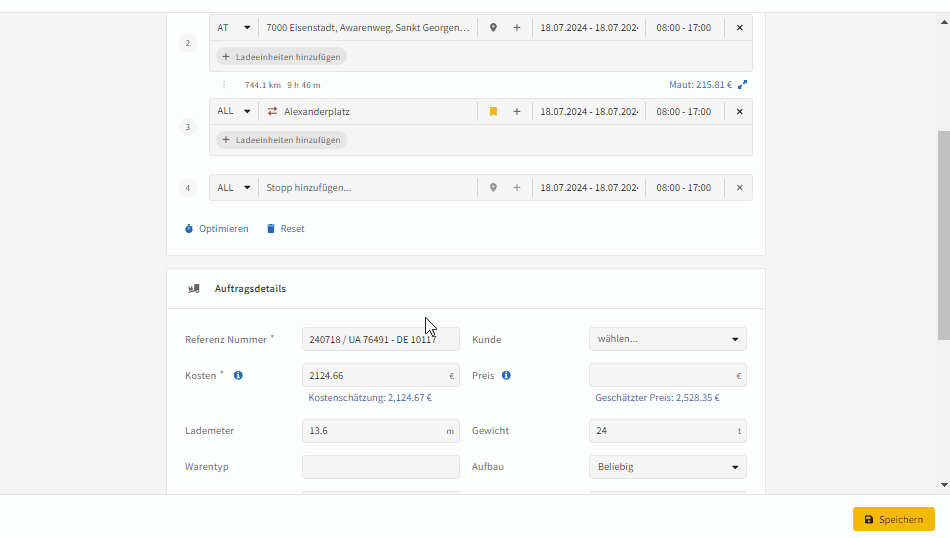Click the Eisenstadt address field
This screenshot has height=538, width=950.
click(368, 28)
